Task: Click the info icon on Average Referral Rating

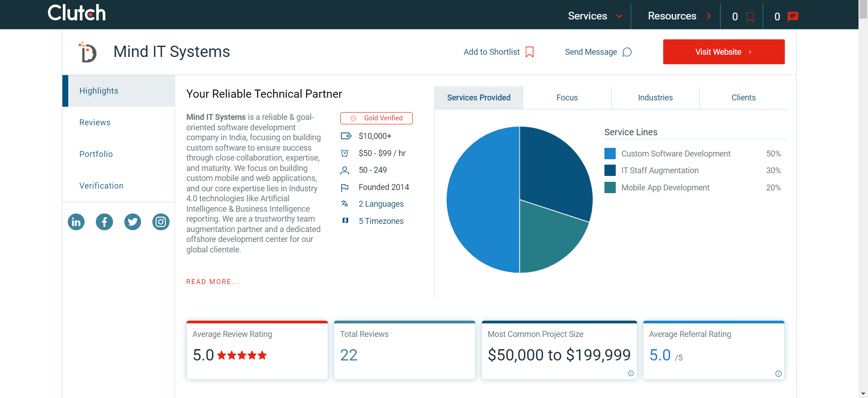Action: click(x=778, y=374)
